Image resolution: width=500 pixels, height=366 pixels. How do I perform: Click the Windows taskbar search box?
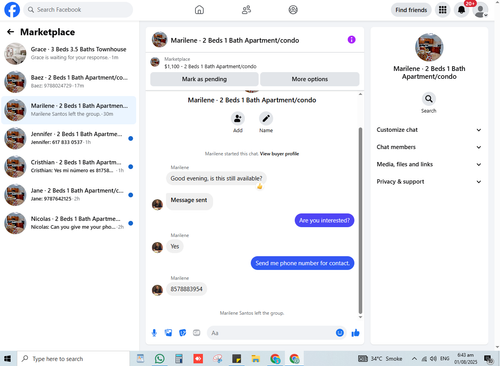[73, 359]
